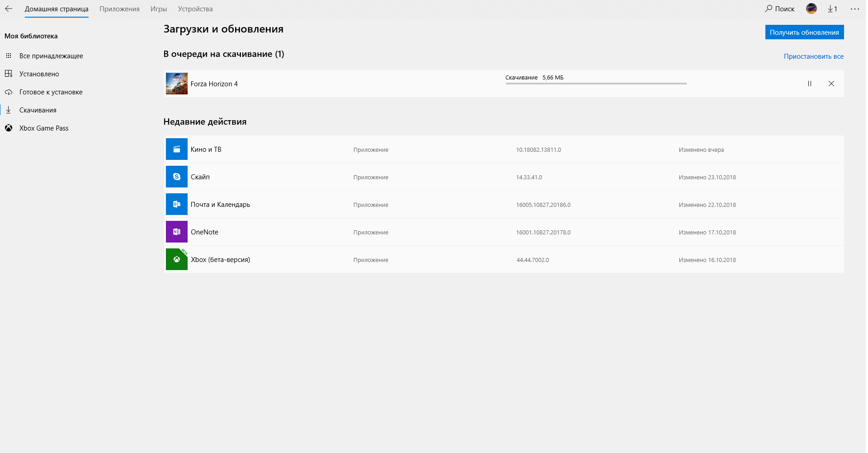Cancel the Forza Horizon 4 download
Screen dimensions: 868x453
coord(831,84)
